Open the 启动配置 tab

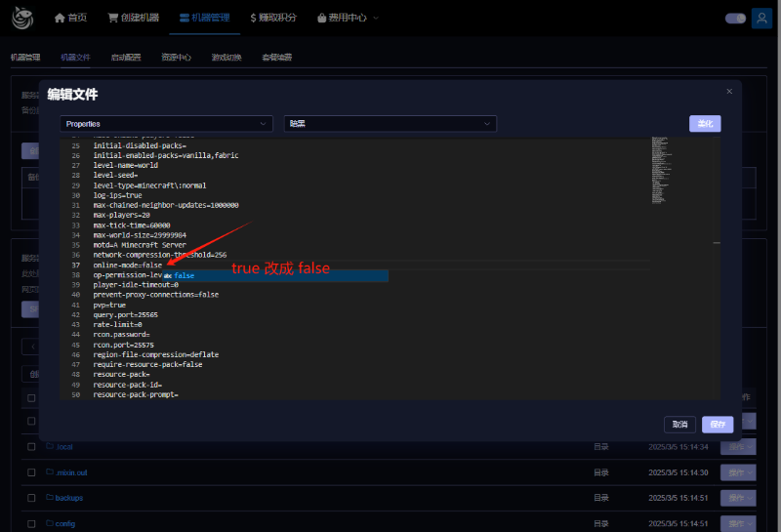[125, 58]
